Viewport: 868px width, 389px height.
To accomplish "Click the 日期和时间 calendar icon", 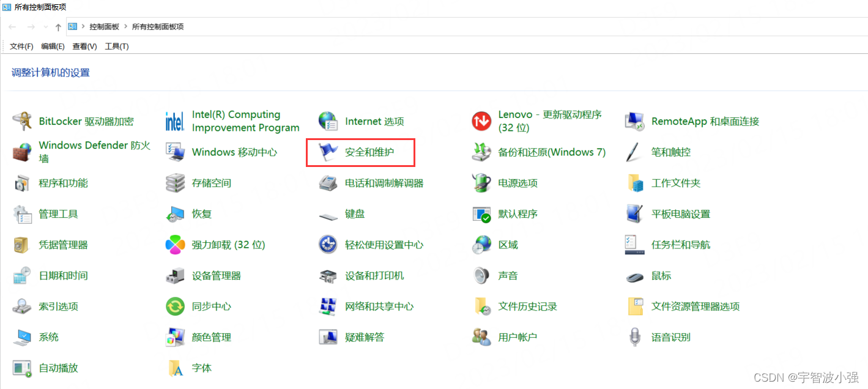I will [23, 275].
